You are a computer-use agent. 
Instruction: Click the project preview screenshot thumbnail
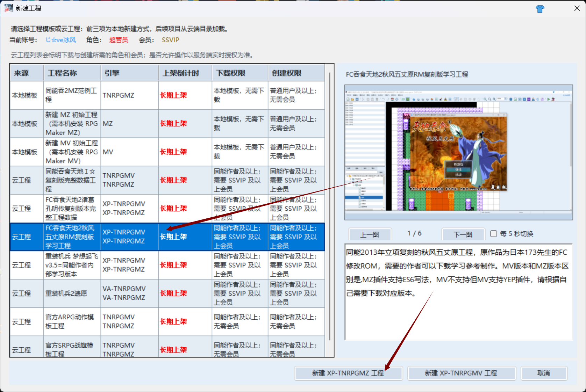point(458,152)
